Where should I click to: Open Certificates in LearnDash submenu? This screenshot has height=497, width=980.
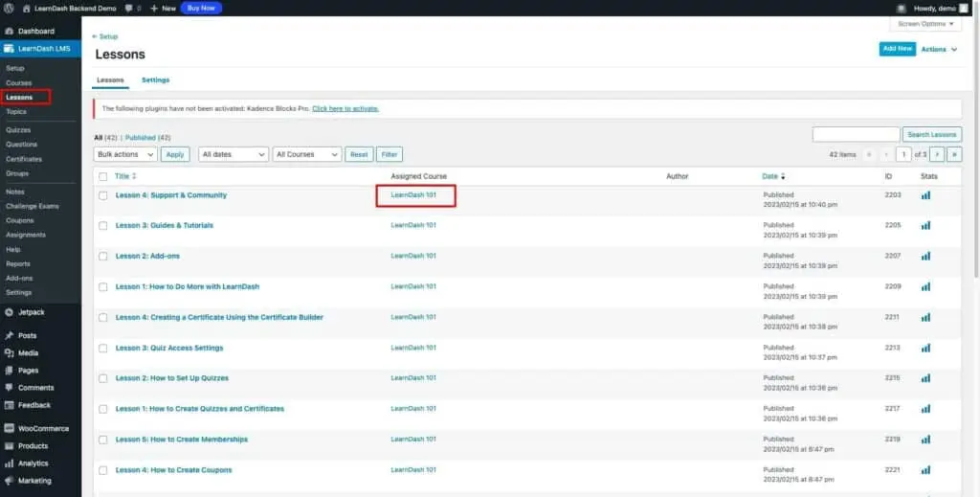click(x=24, y=159)
